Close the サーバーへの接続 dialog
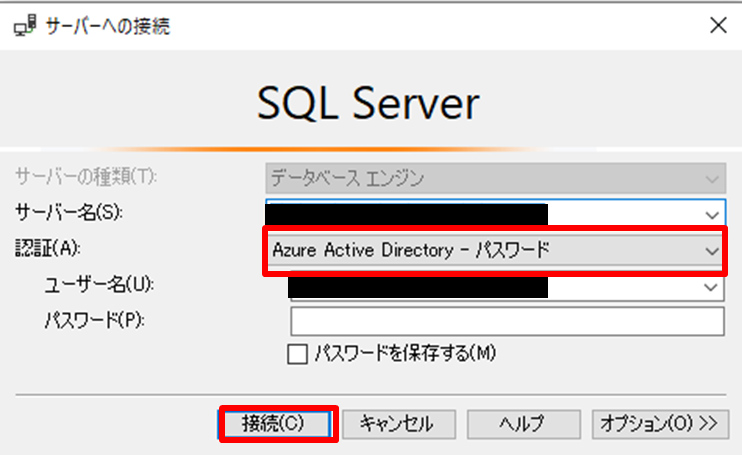Viewport: 742px width, 455px height. pyautogui.click(x=718, y=25)
